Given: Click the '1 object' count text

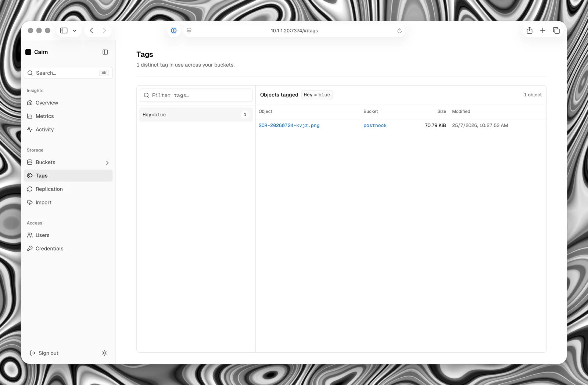Looking at the screenshot, I should click(x=533, y=95).
